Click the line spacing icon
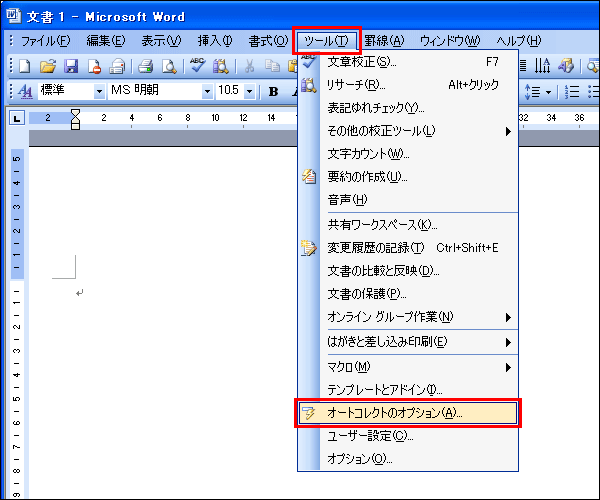The width and height of the screenshot is (600, 500). [x=532, y=92]
